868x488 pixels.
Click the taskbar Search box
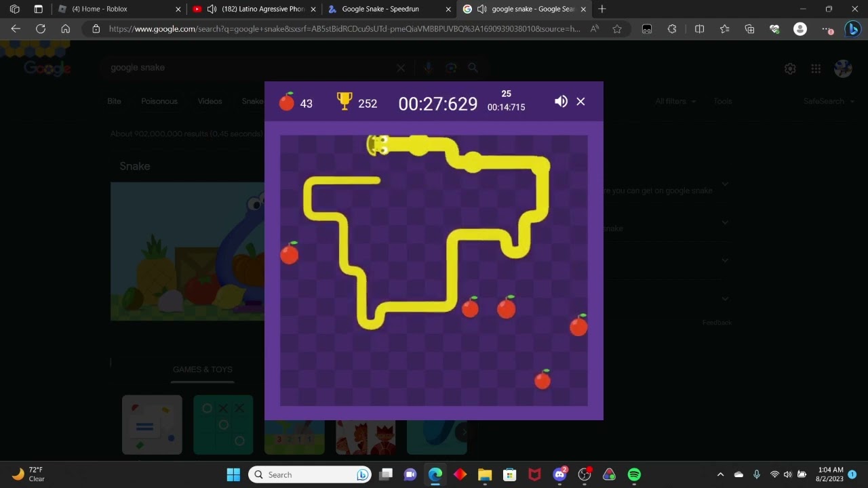(311, 474)
